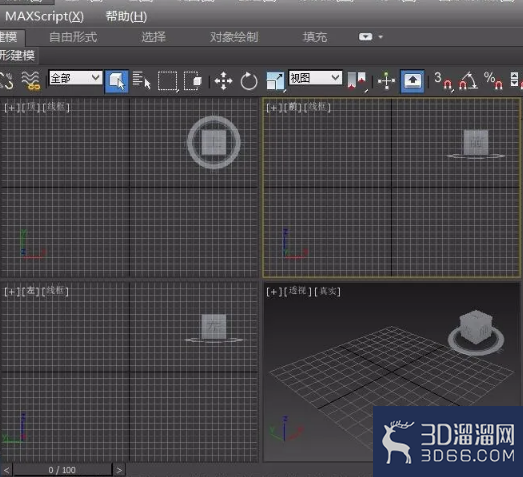Click [+] in the 前 viewport label

pos(274,108)
